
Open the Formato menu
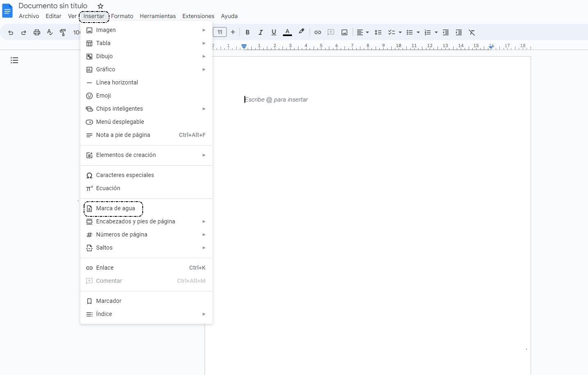pos(122,16)
